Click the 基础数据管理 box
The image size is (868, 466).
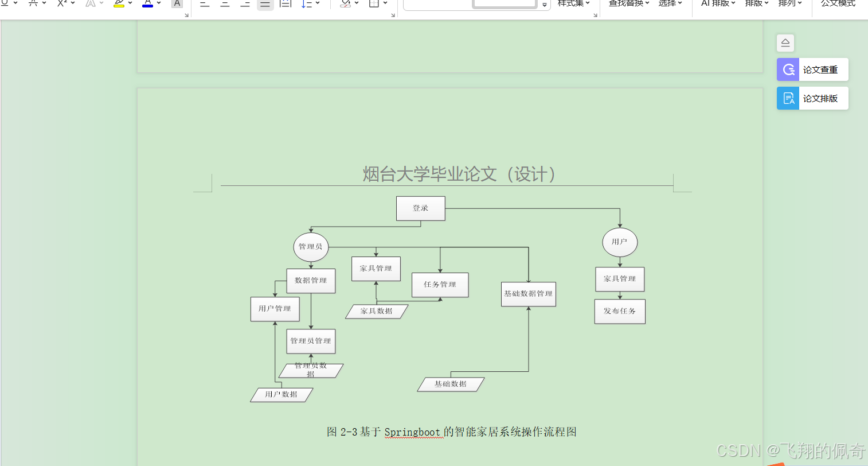coord(529,294)
